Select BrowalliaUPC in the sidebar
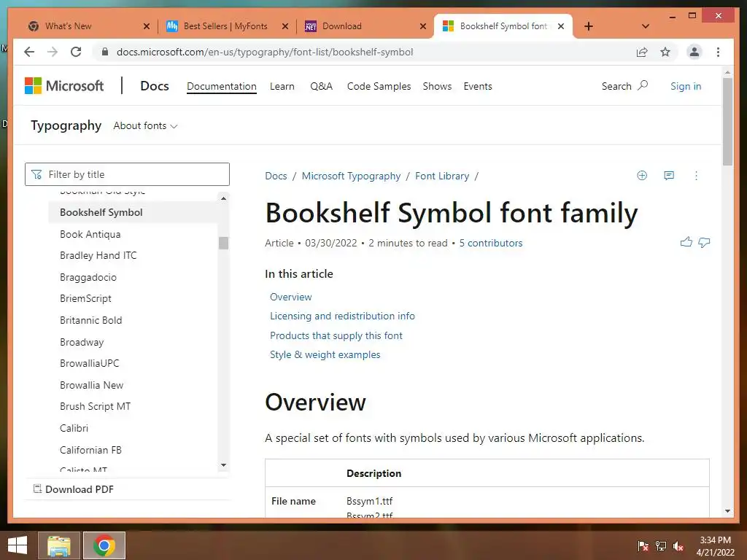This screenshot has width=747, height=560. [x=90, y=363]
